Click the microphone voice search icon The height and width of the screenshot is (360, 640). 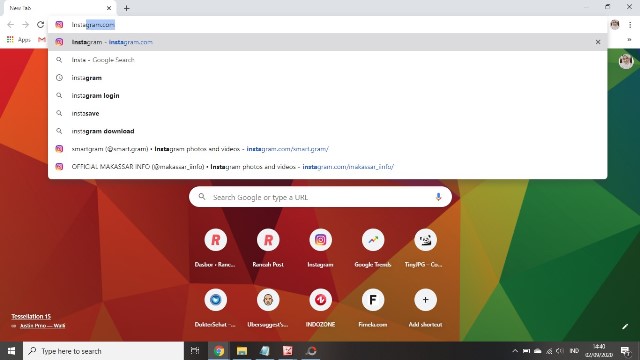pos(438,197)
